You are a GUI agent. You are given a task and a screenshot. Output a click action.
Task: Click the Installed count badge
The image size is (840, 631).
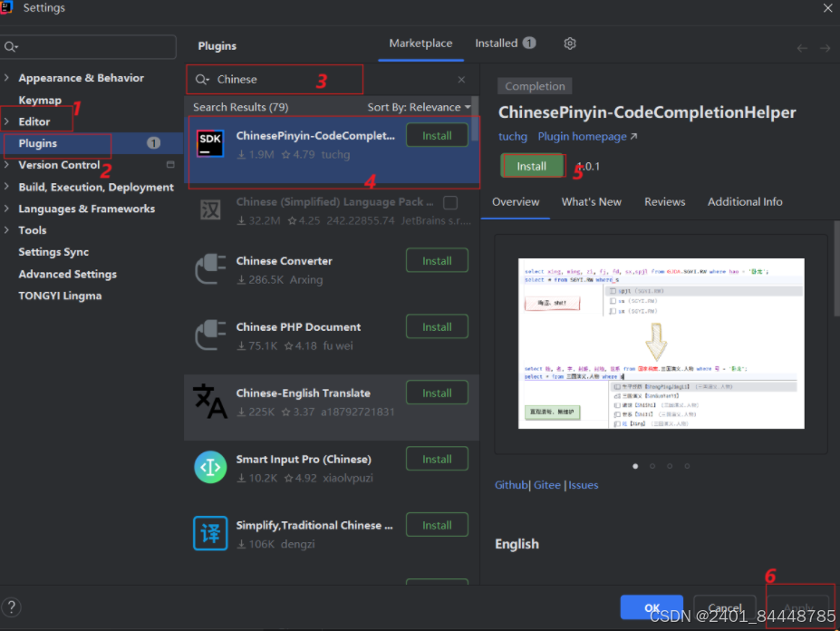click(529, 43)
